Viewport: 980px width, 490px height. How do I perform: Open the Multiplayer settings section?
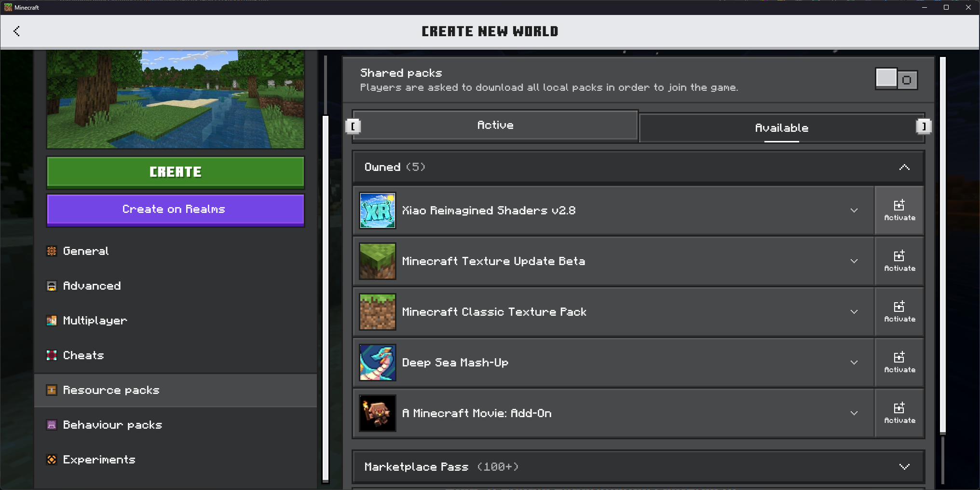coord(176,321)
